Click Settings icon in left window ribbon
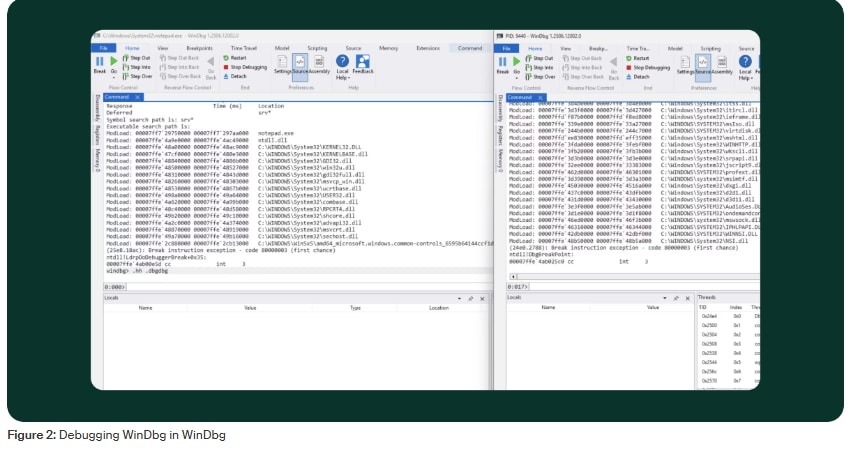The image size is (850, 450). click(x=282, y=64)
